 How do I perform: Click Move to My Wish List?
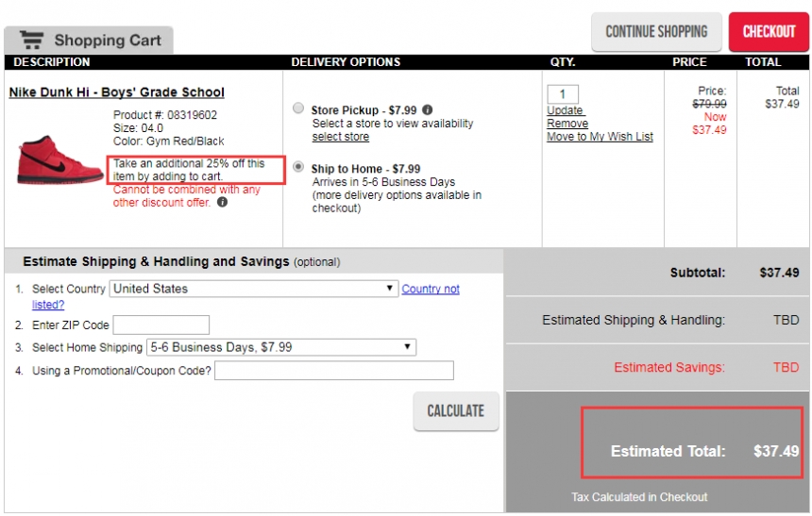(x=600, y=137)
